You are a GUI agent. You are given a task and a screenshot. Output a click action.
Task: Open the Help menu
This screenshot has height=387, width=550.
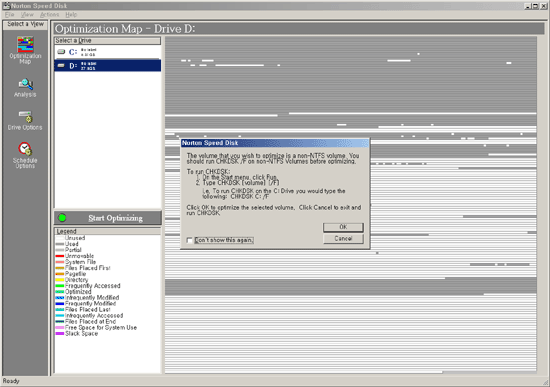(71, 14)
